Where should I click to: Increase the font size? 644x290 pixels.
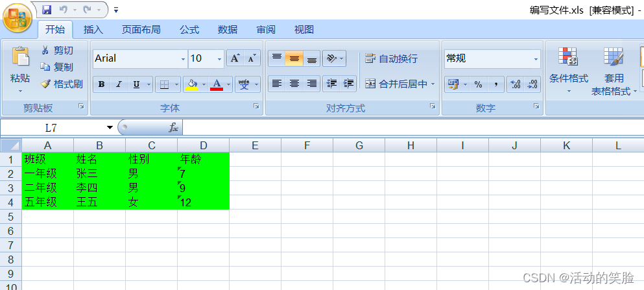coord(235,58)
